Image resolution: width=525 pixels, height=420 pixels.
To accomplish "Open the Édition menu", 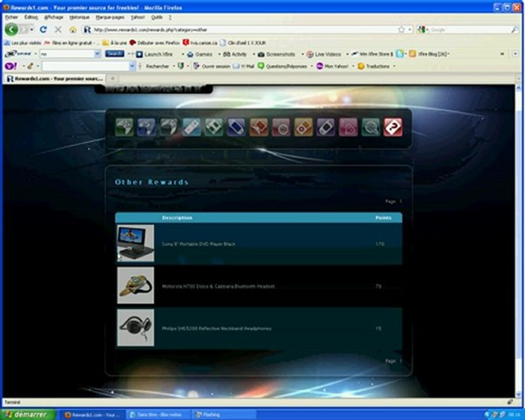I will click(31, 17).
